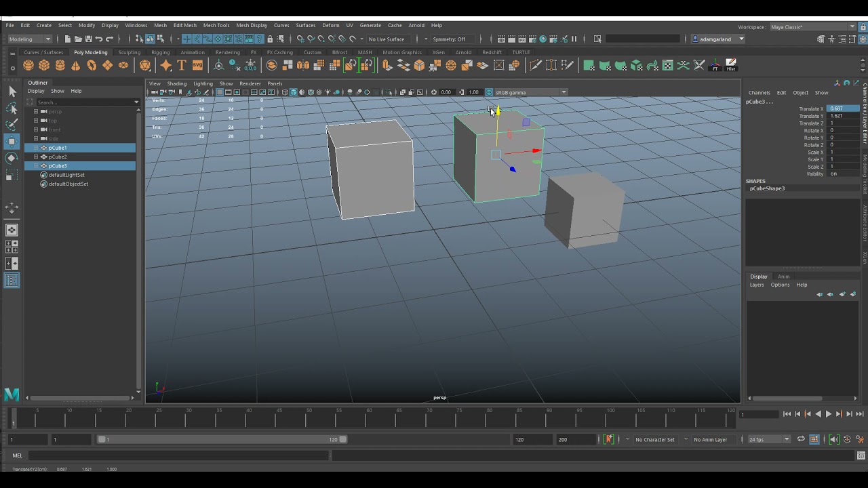Open the Edit Mesh menu
This screenshot has height=488, width=868.
point(185,26)
